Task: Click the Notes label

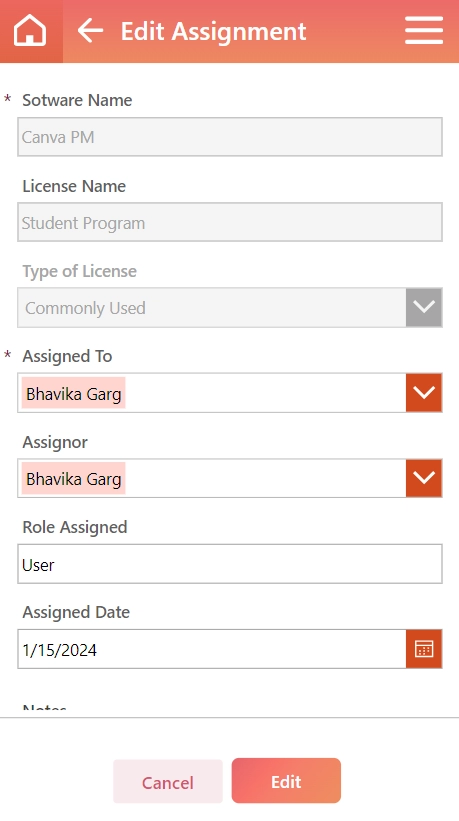Action: [44, 708]
